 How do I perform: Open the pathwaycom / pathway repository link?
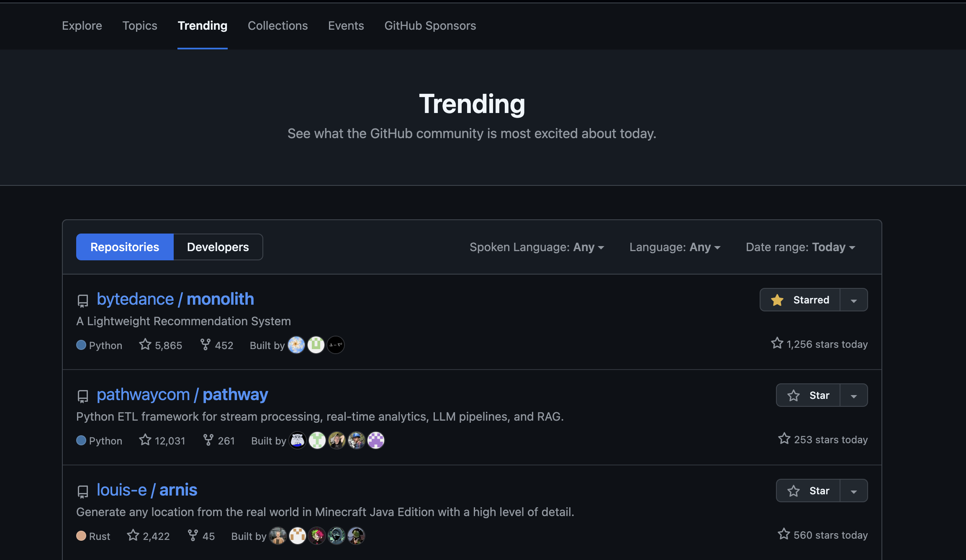coord(182,394)
